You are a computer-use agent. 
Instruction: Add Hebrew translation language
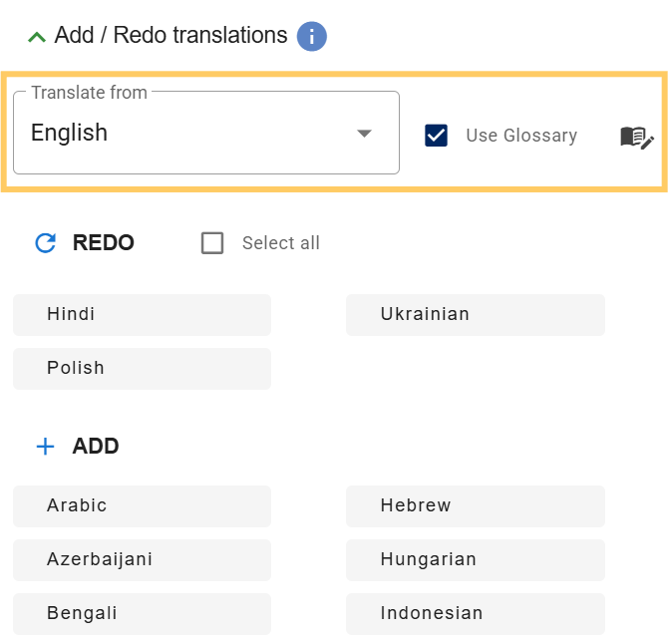[x=475, y=506]
